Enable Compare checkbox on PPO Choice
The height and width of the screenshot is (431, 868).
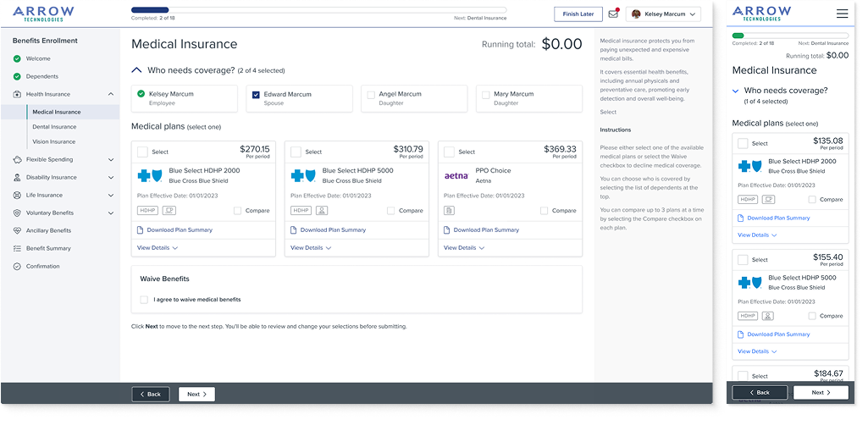[545, 211]
